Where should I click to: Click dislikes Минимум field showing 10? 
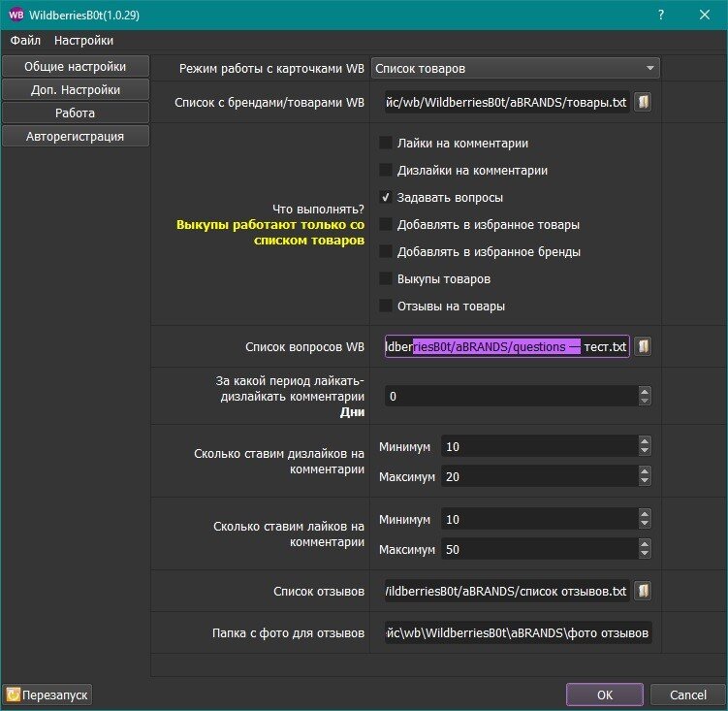click(x=540, y=446)
